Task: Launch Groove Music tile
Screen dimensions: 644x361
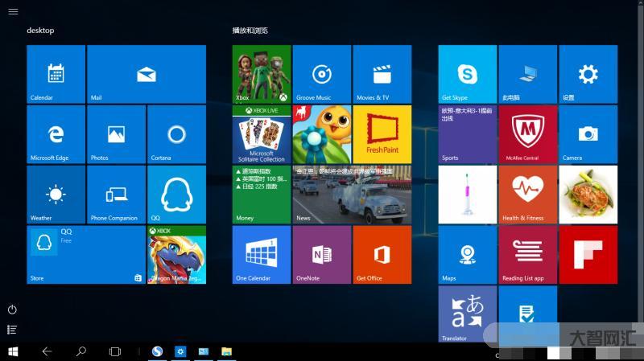Action: [321, 74]
